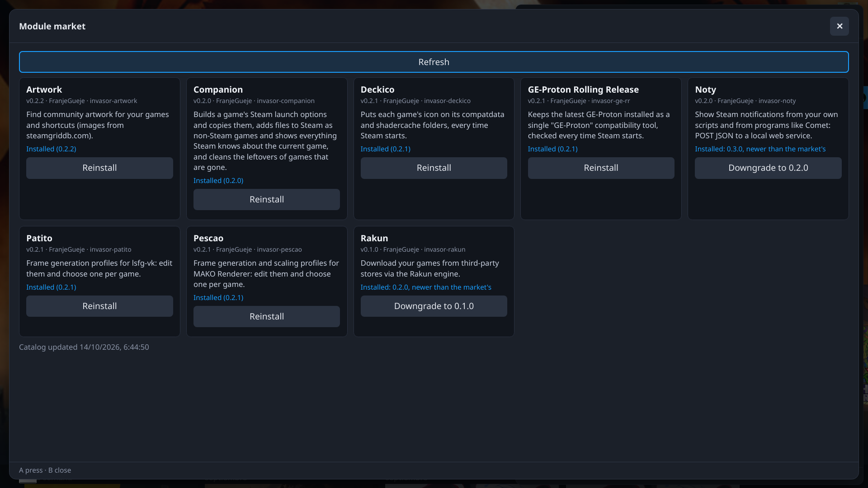Click Noty installed version notice
This screenshot has width=868, height=488.
point(760,149)
